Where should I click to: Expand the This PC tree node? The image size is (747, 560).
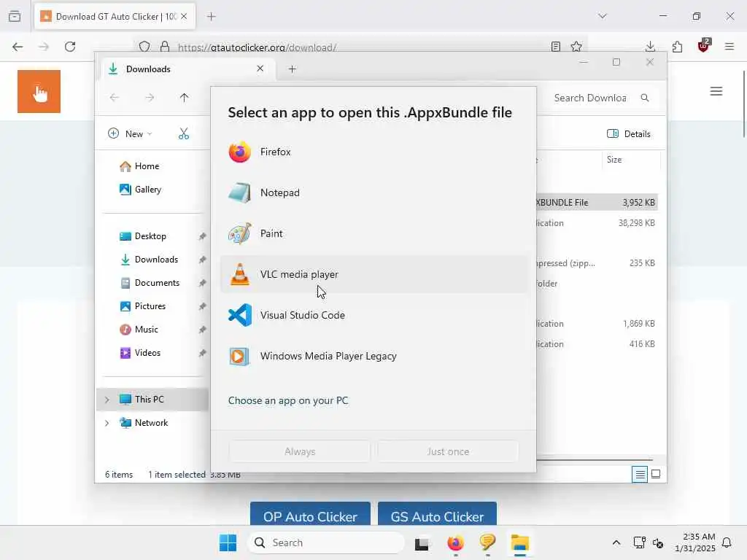[107, 400]
